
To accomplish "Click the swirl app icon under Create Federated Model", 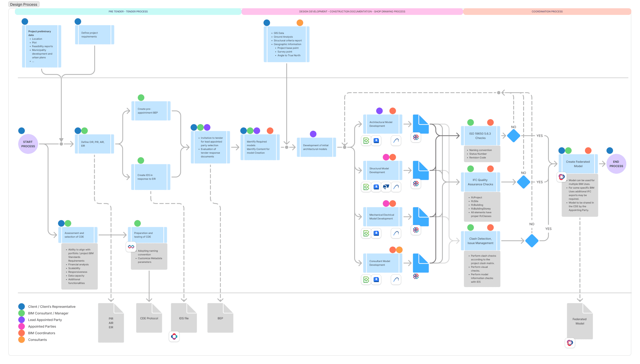I will [x=561, y=177].
